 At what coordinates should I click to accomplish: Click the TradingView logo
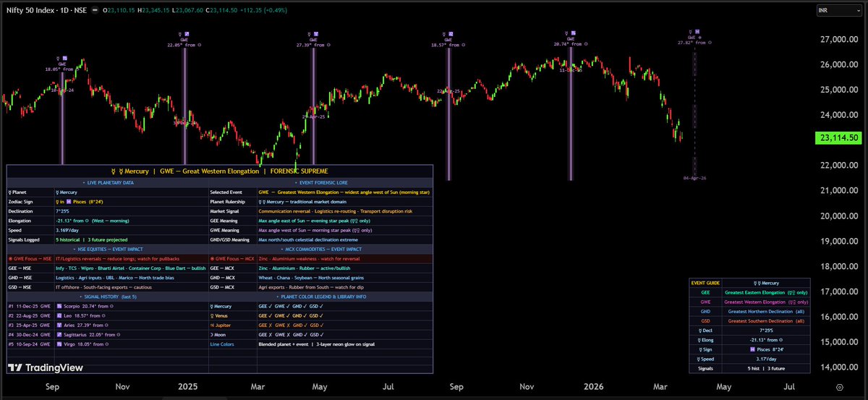click(x=45, y=367)
